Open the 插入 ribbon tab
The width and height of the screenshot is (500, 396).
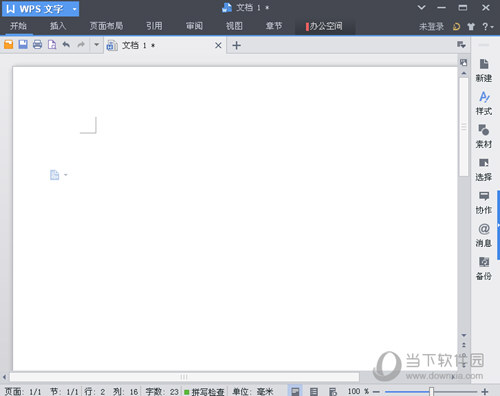coord(58,26)
